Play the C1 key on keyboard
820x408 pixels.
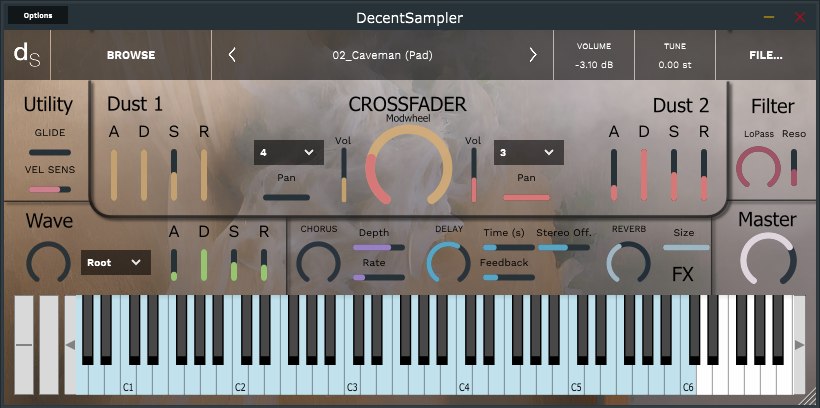pos(128,379)
